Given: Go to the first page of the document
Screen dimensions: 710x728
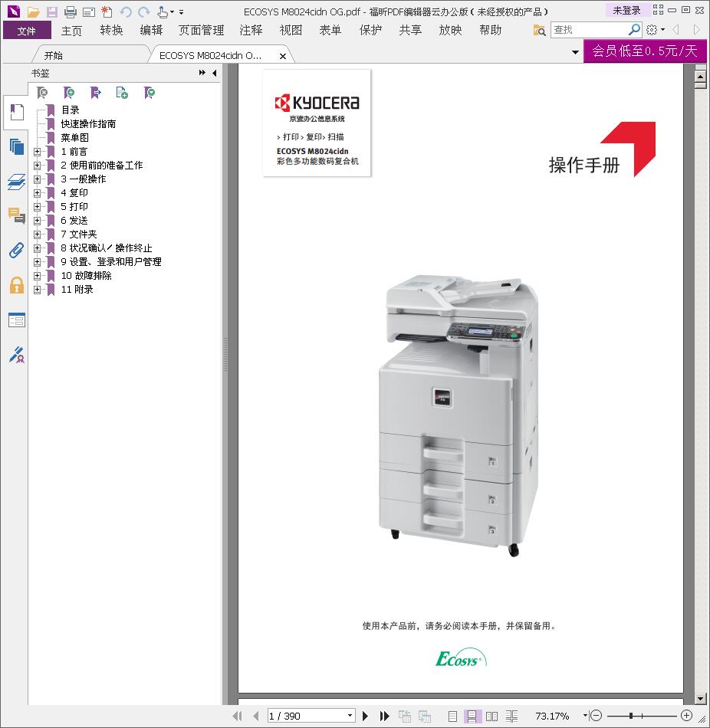Looking at the screenshot, I should 237,716.
